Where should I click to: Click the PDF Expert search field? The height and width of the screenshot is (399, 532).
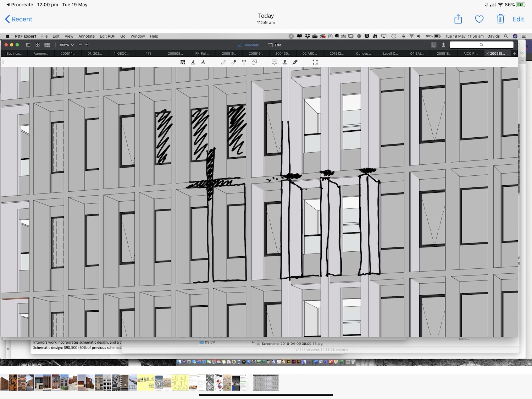click(481, 45)
